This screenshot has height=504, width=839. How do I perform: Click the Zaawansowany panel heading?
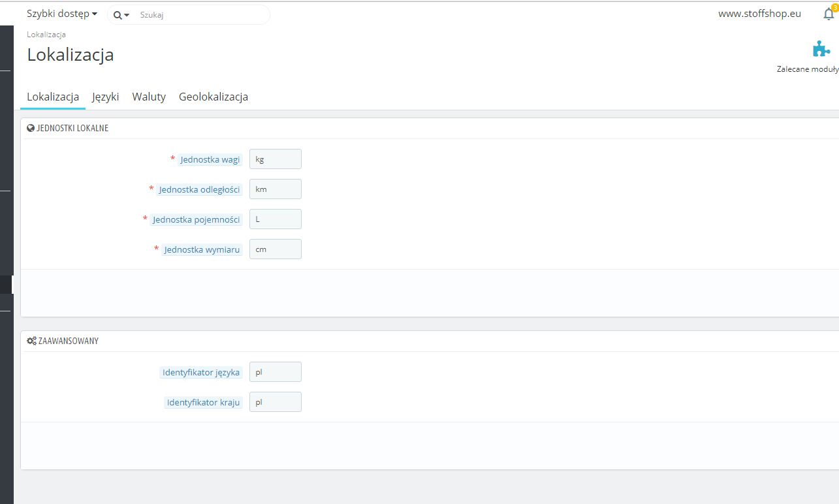click(x=63, y=341)
